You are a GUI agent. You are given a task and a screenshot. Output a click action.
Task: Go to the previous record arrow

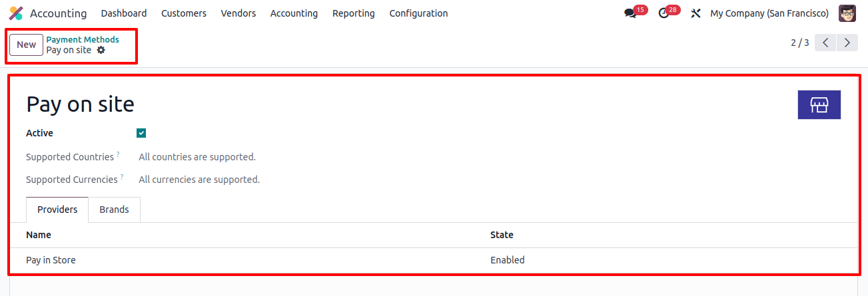(825, 43)
